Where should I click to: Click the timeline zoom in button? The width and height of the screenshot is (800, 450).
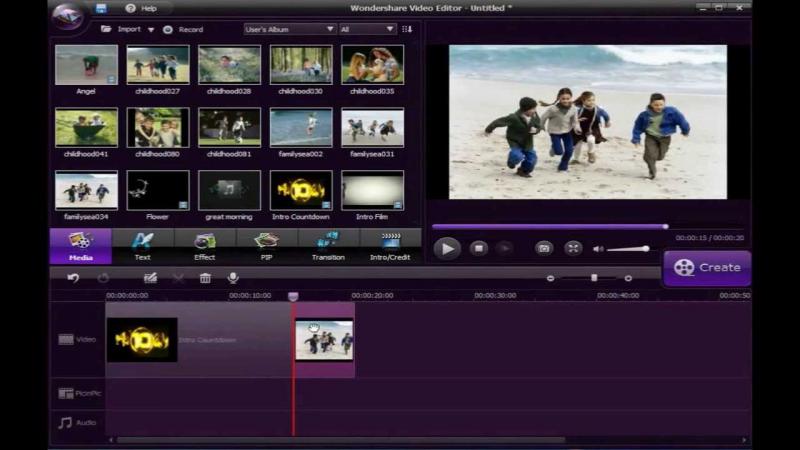(628, 279)
